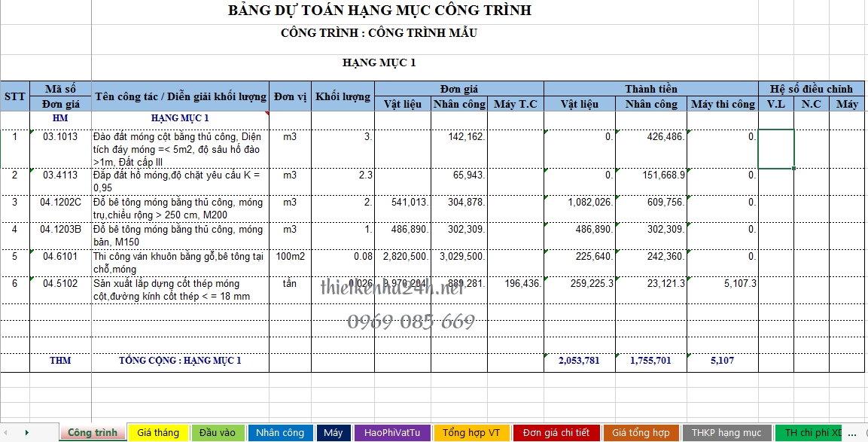
Task: Open the Giá tháng sheet tab
Action: click(x=158, y=432)
